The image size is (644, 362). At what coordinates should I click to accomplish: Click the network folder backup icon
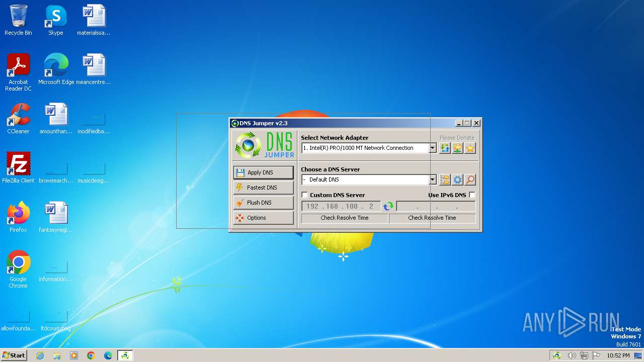[457, 148]
